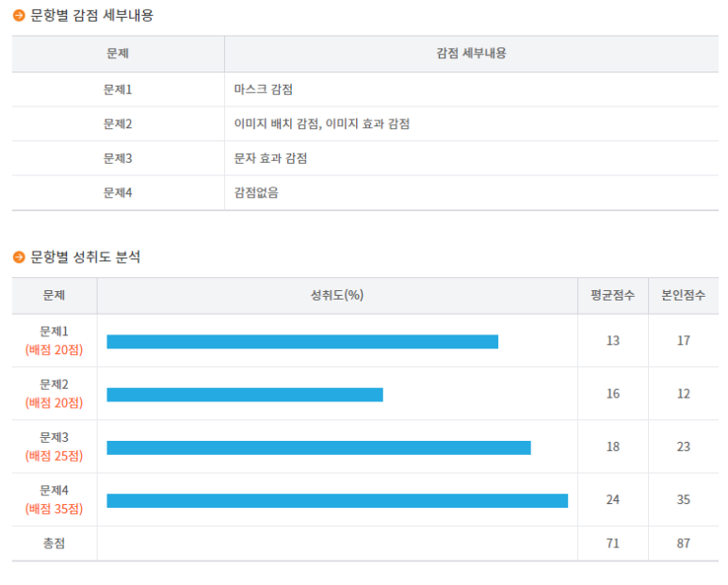Click the 본인점수 column header
Screen dimensions: 728x585
tap(684, 295)
